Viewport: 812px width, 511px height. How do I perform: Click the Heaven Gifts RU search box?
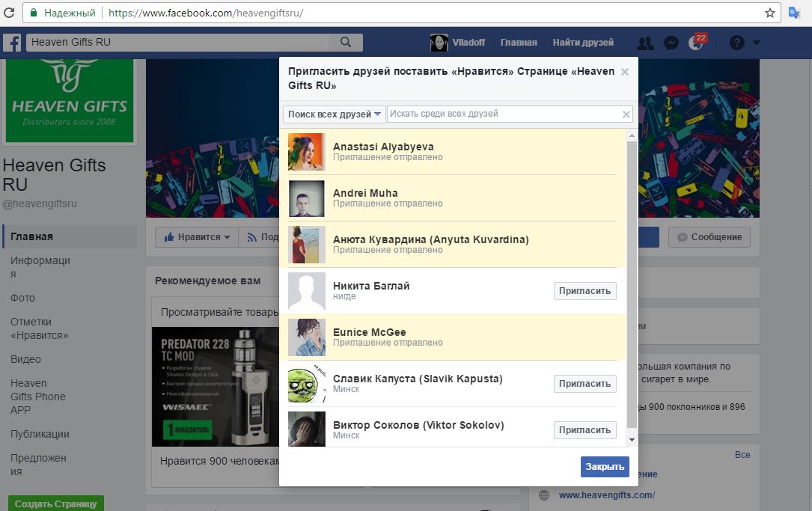click(x=179, y=42)
